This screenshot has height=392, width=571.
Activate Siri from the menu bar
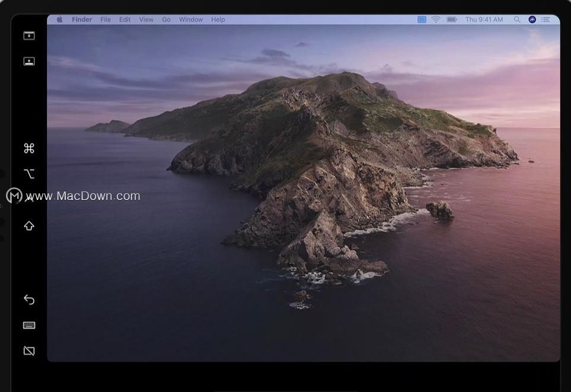(x=532, y=20)
